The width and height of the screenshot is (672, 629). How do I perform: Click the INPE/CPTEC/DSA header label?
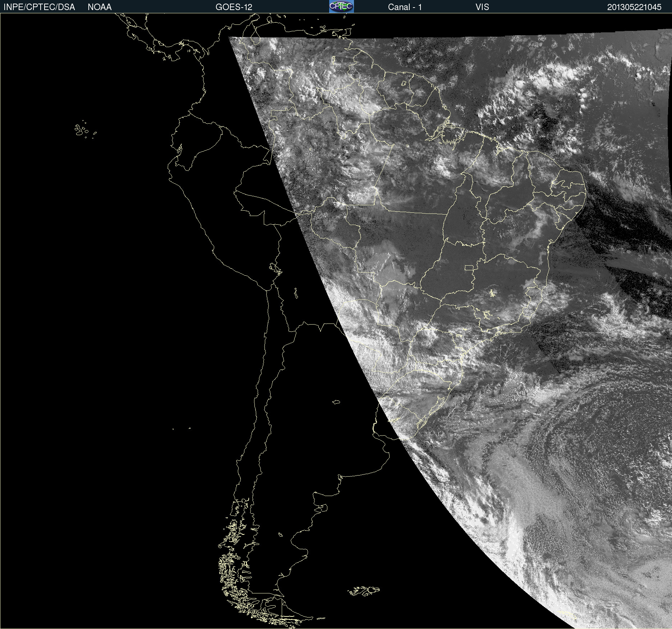pyautogui.click(x=39, y=7)
